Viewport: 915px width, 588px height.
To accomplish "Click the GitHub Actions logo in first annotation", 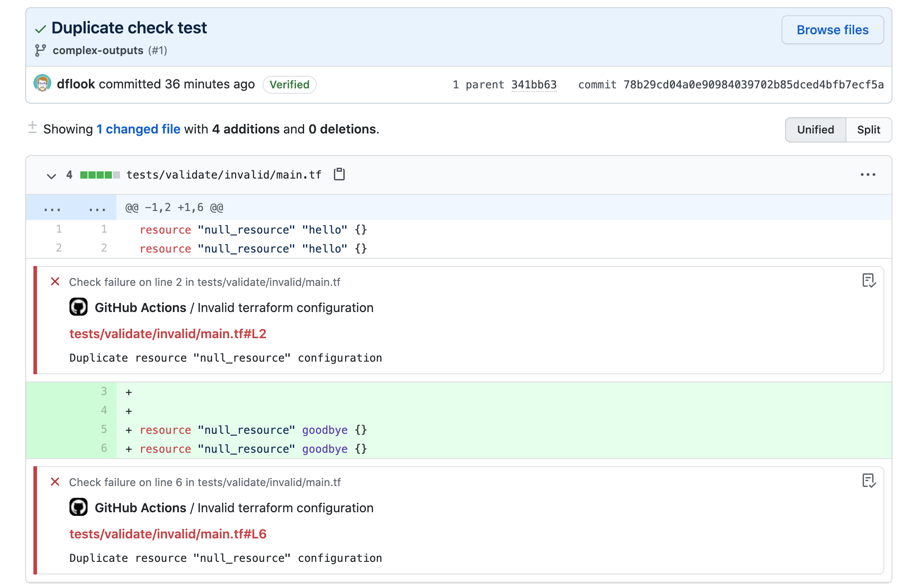I will (79, 308).
